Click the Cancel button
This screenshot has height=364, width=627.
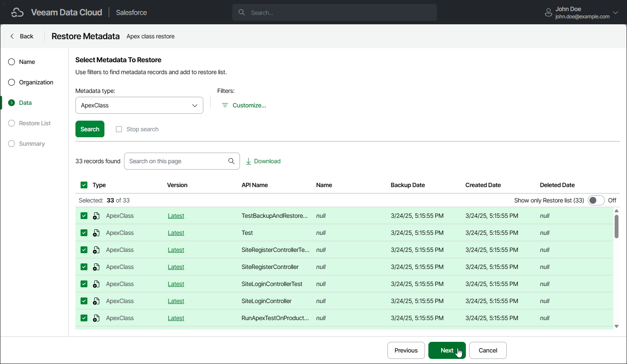(488, 350)
